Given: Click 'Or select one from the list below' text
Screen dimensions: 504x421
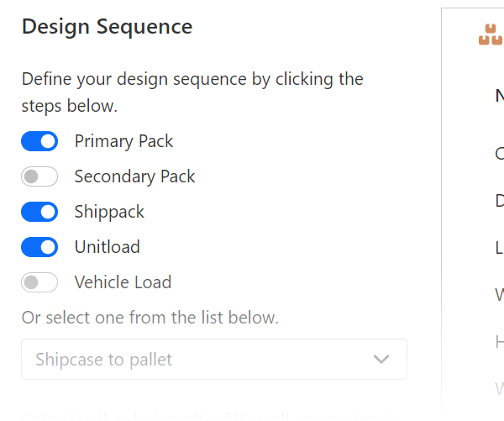Looking at the screenshot, I should [150, 318].
